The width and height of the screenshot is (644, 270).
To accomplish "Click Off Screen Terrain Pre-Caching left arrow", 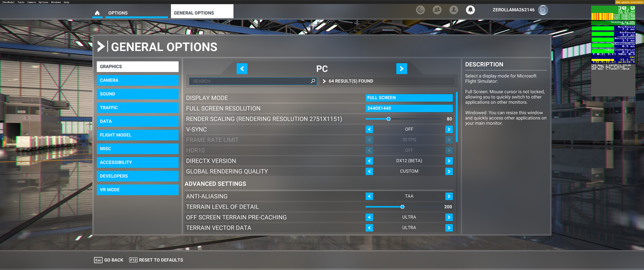I will [369, 217].
